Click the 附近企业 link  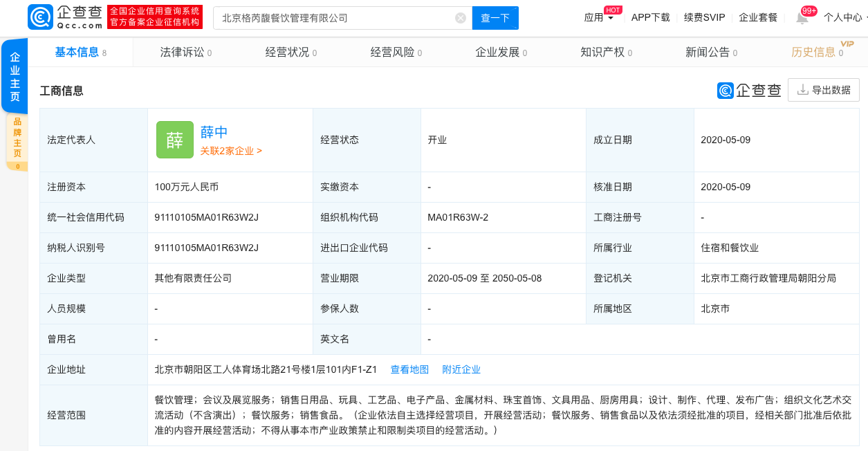(461, 369)
